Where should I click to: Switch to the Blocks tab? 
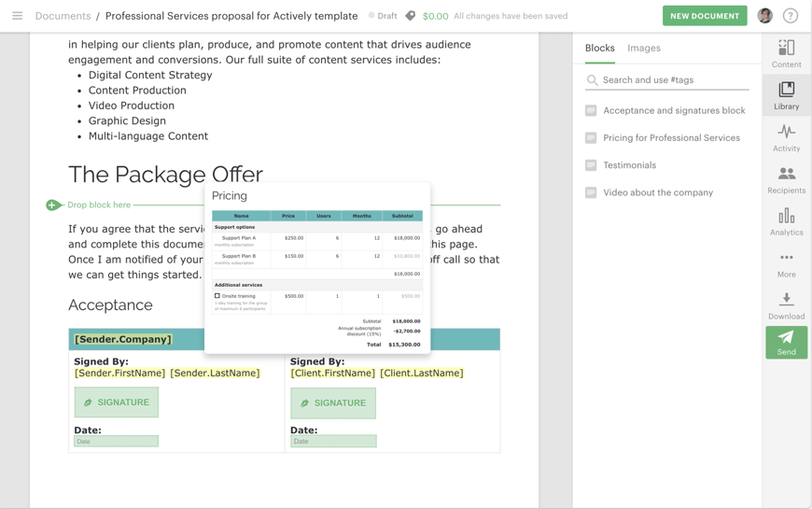point(599,48)
